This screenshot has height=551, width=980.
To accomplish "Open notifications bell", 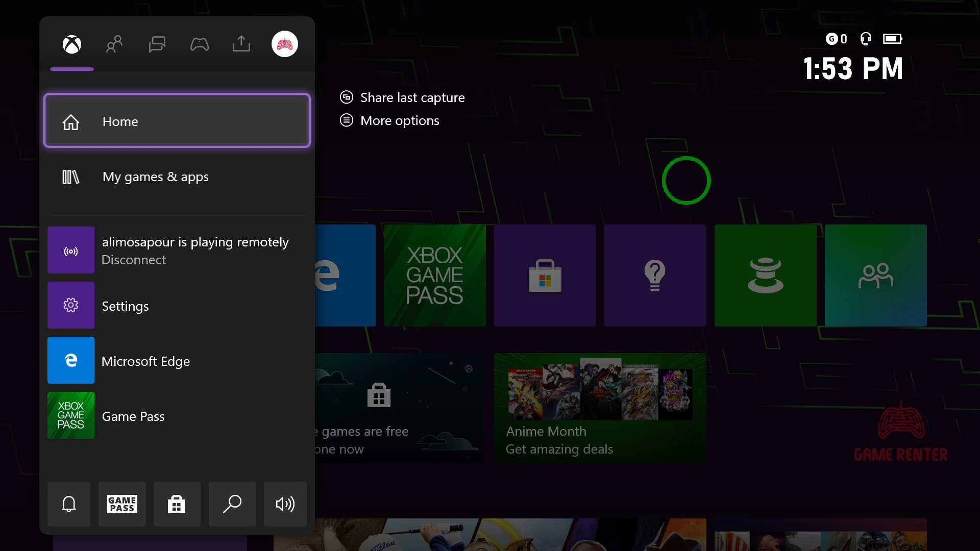I will point(69,504).
